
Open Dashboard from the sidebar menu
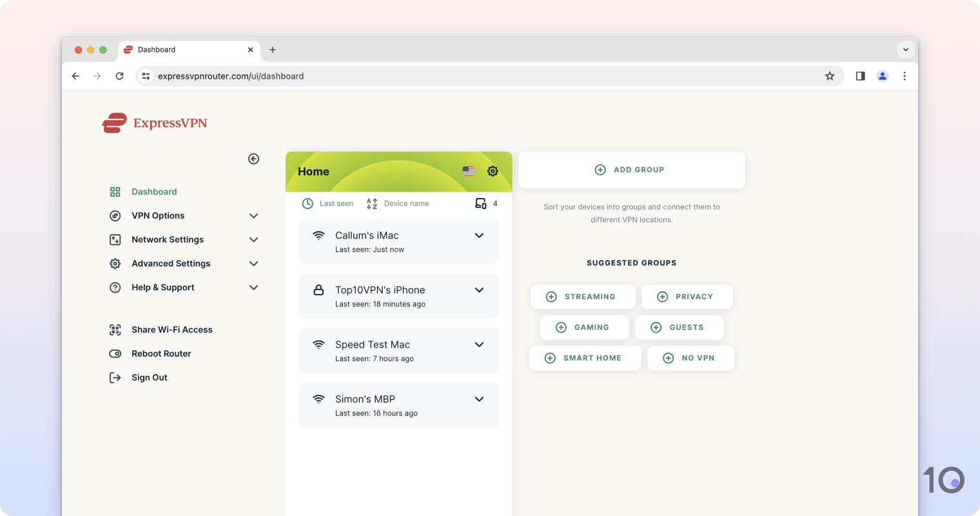[x=153, y=192]
